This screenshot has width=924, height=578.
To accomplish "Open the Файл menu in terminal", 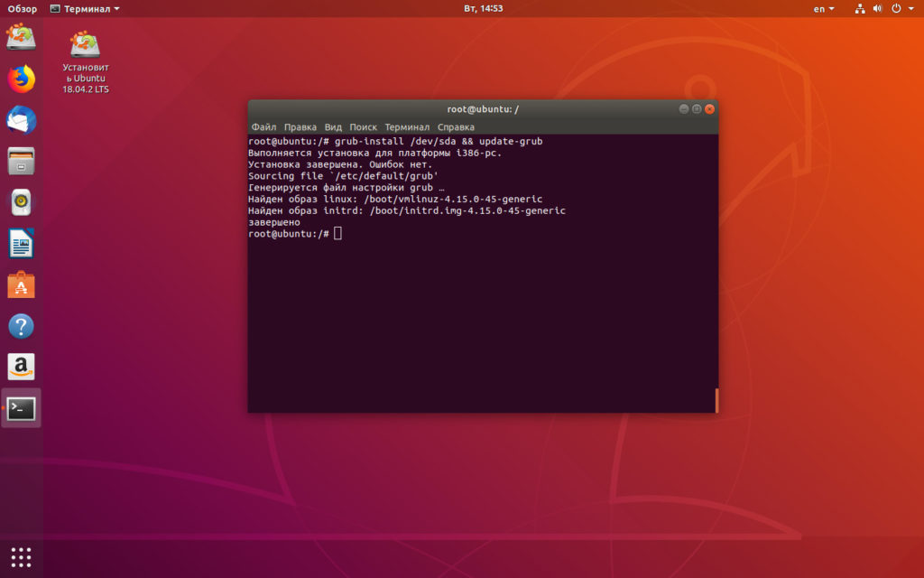I will [263, 126].
